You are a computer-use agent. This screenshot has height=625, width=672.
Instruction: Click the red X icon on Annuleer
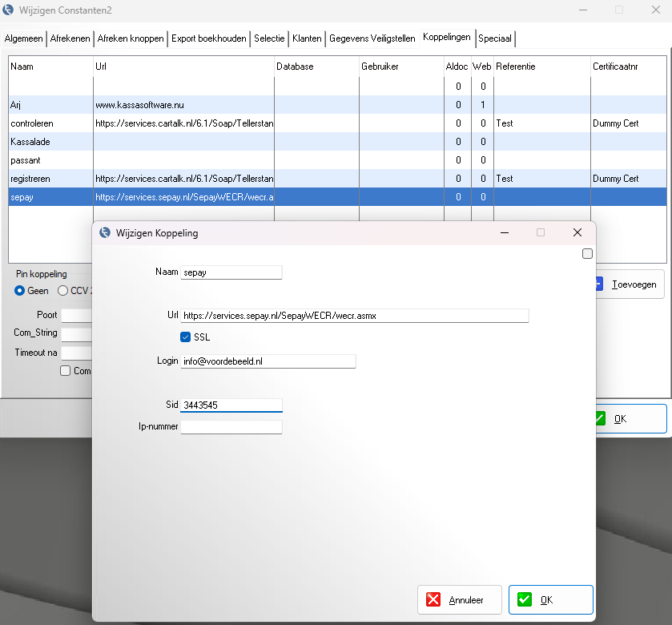coord(433,599)
